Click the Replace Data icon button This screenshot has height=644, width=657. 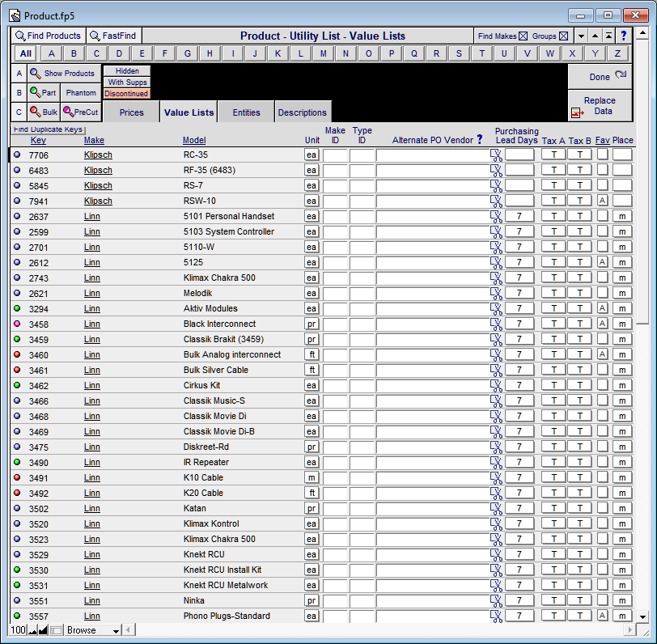pos(600,106)
